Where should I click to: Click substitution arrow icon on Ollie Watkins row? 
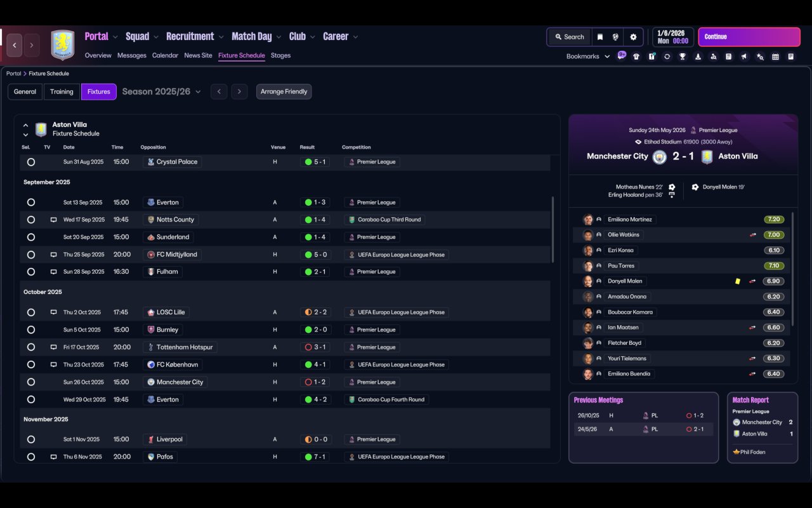pyautogui.click(x=752, y=235)
